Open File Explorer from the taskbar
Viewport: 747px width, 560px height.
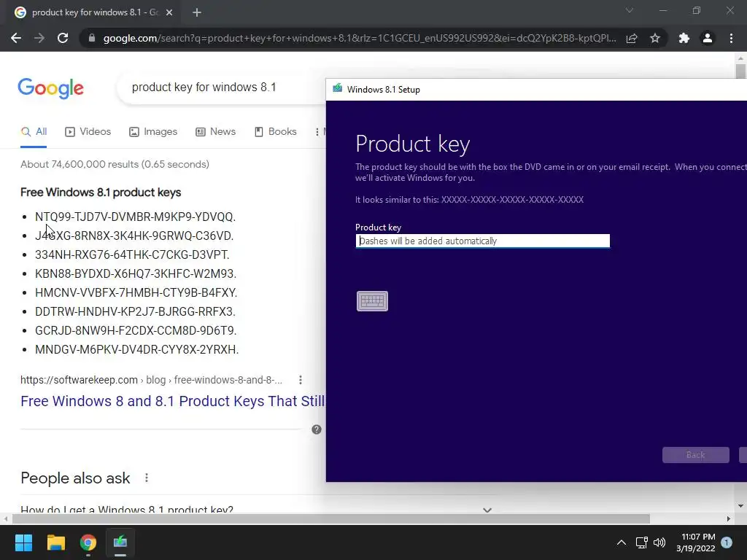(x=55, y=542)
